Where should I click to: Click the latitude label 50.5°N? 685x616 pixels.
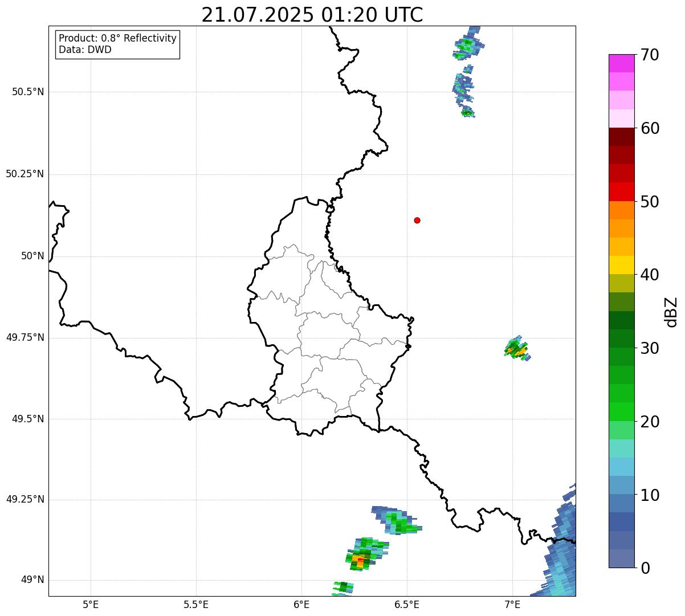tap(28, 92)
